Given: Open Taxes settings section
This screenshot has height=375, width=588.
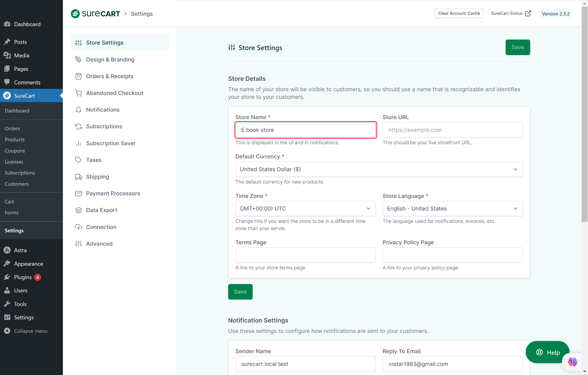Looking at the screenshot, I should tap(94, 160).
